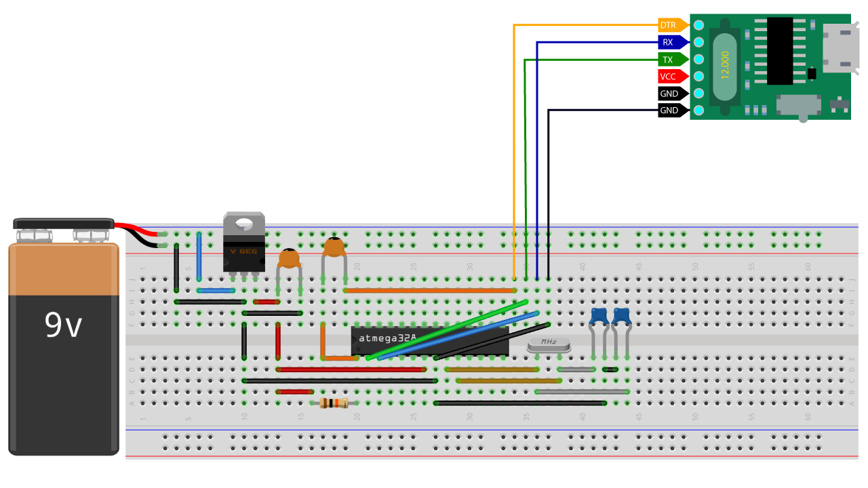Click the DTR pin label

point(673,25)
